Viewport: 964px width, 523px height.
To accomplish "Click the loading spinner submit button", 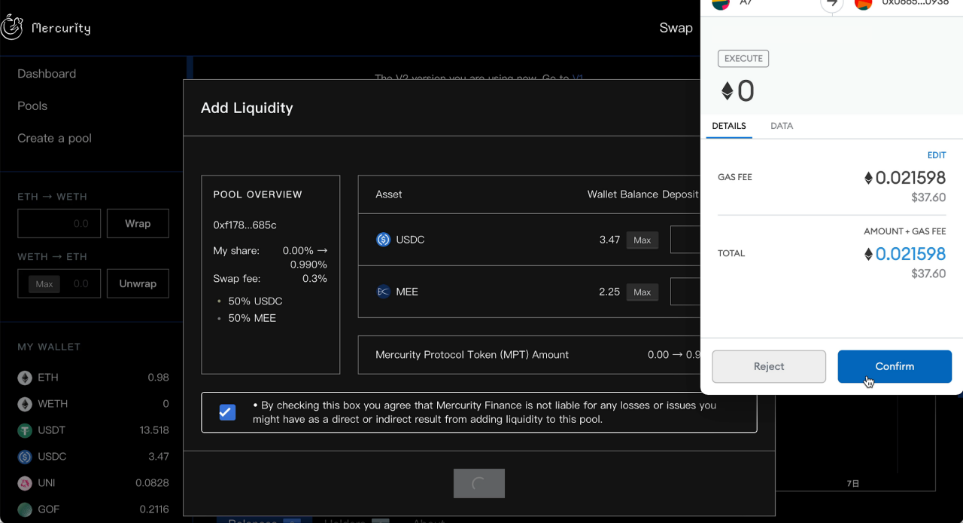I will point(479,484).
